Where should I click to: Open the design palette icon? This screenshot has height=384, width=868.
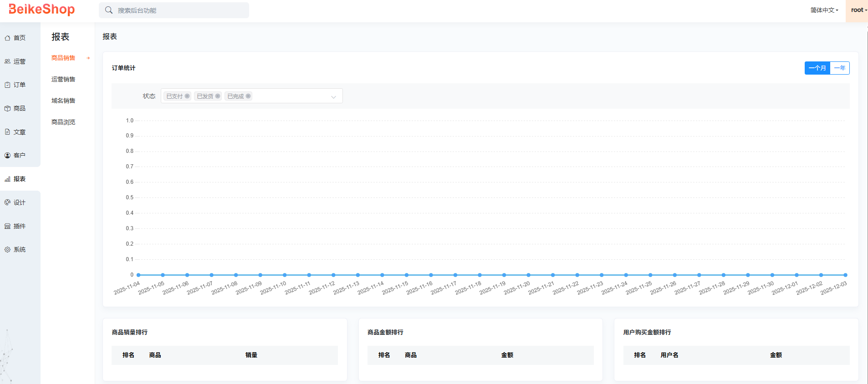pos(7,202)
